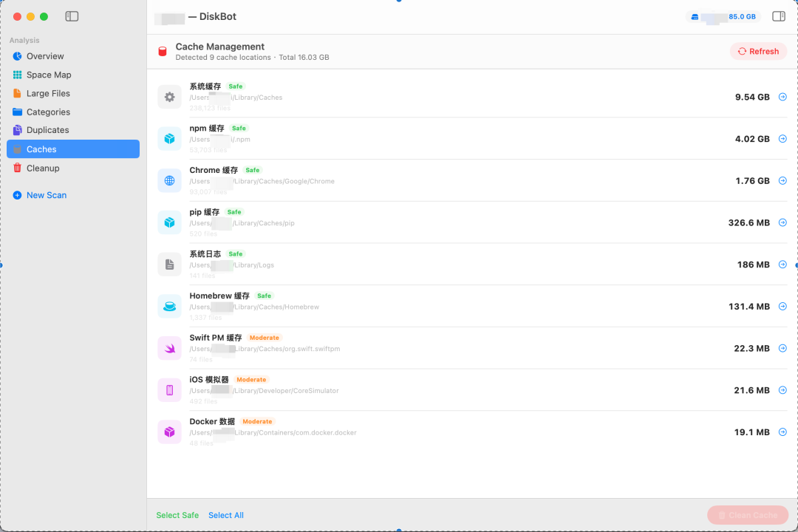Open Overview in the sidebar
Screen dimensions: 798x532
(x=72, y=56)
